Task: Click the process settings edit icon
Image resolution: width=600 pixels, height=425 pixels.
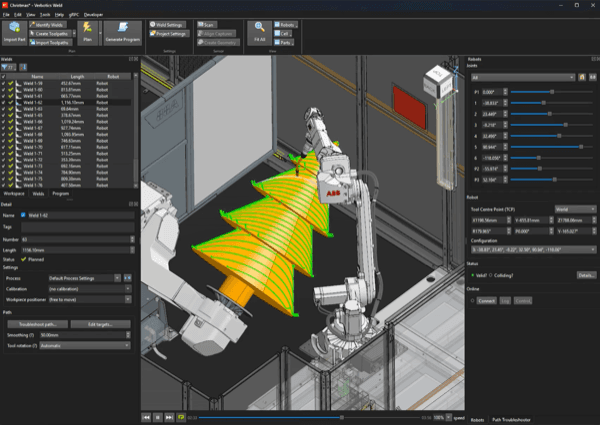Action: pos(127,278)
